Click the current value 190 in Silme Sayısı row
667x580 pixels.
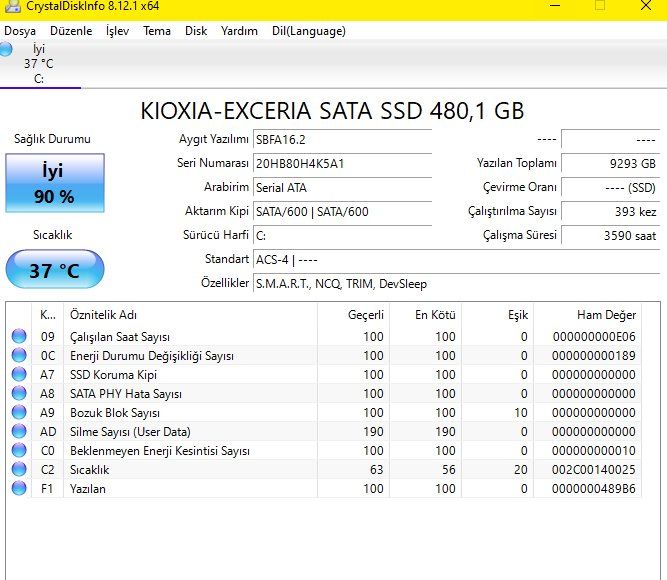point(373,431)
